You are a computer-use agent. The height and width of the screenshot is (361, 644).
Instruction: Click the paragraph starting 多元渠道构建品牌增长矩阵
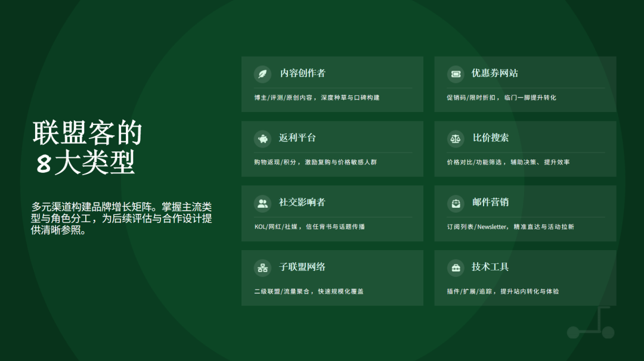122,218
